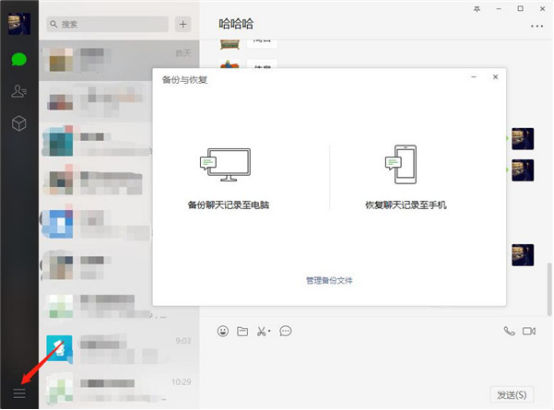Select 备份聊天记录至电脑 option
The width and height of the screenshot is (554, 410).
228,178
